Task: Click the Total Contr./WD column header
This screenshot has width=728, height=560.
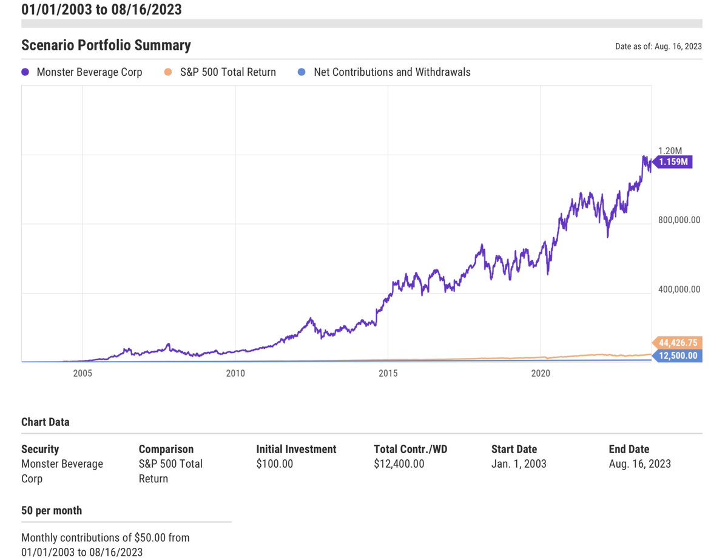Action: click(x=412, y=449)
